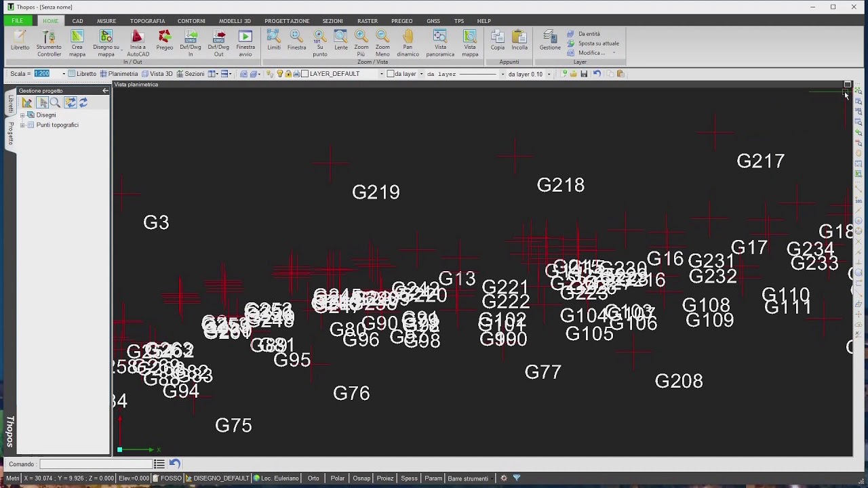Viewport: 868px width, 488px height.
Task: Click the Scala value field
Action: [x=46, y=74]
